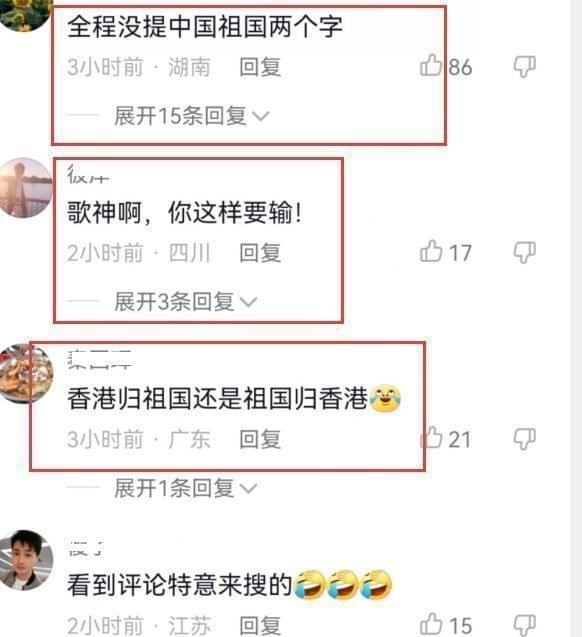Select comment text 香港归祖国还是祖国归香港

(218, 399)
